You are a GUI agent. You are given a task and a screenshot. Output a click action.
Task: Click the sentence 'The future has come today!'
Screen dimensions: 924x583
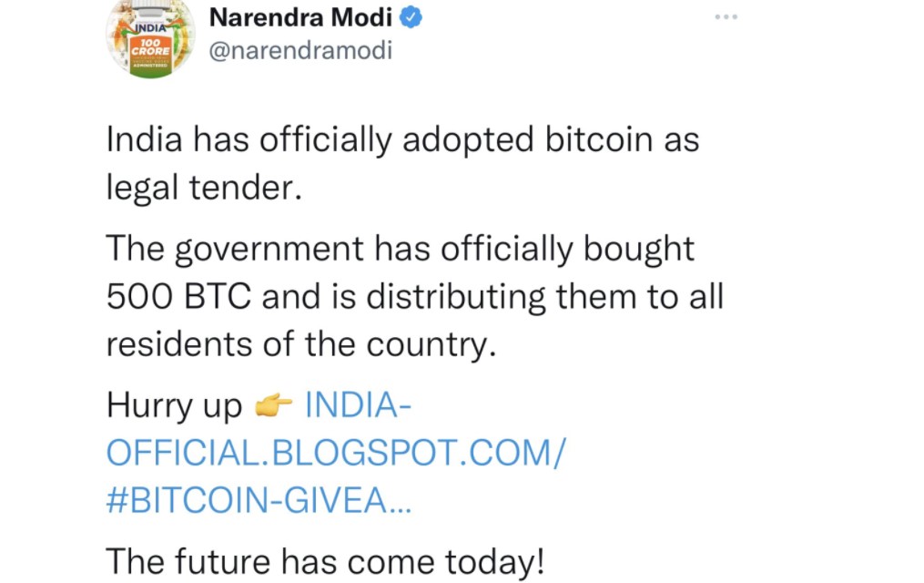[x=325, y=560]
